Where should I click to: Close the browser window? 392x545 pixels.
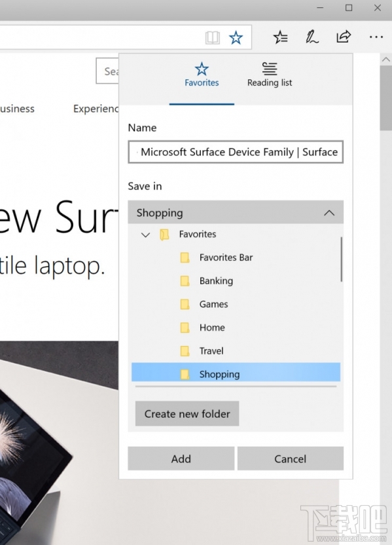(378, 8)
